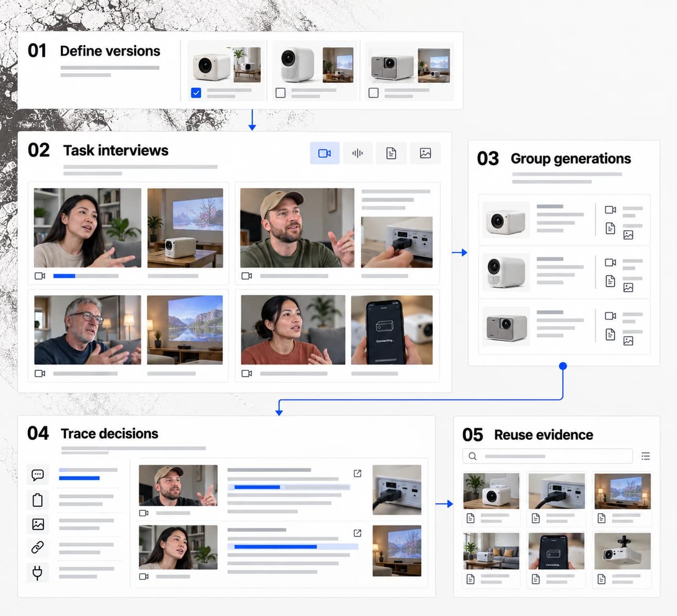
Task: Click video icon for first group generation
Action: (x=611, y=209)
